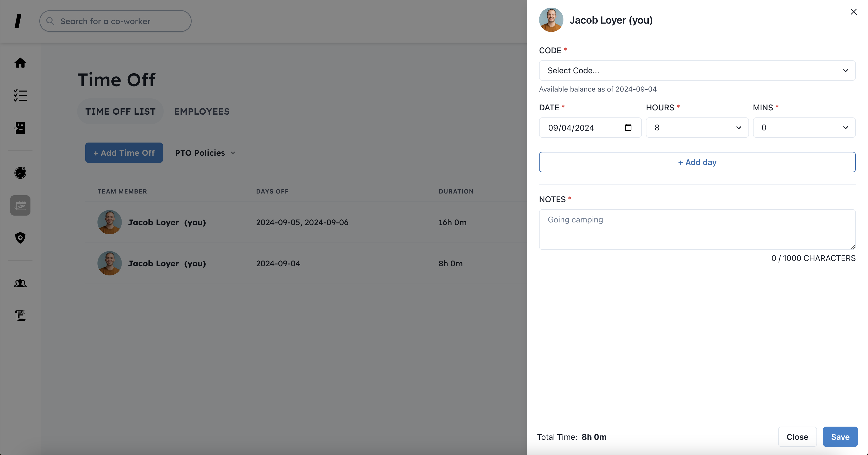868x455 pixels.
Task: Open the stopwatch time tracking icon
Action: [20, 173]
